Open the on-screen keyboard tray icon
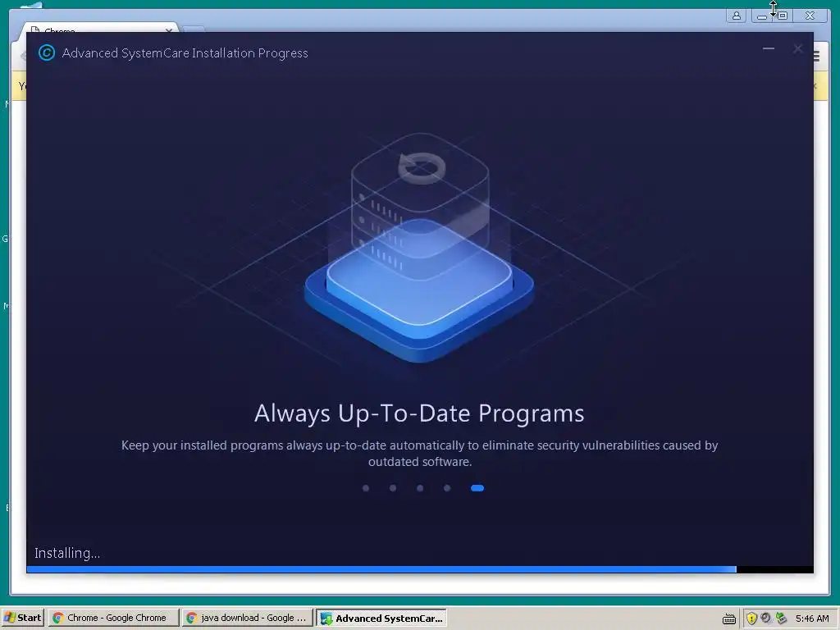Image resolution: width=840 pixels, height=630 pixels. [728, 619]
